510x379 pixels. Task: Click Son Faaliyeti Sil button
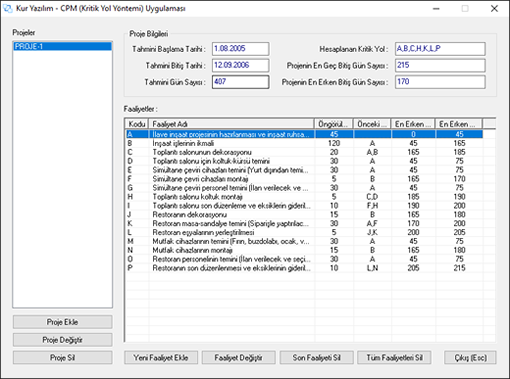(316, 358)
